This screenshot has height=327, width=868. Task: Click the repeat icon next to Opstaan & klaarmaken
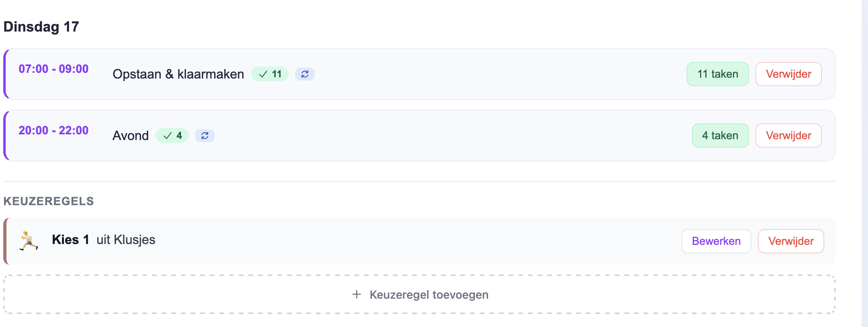305,74
